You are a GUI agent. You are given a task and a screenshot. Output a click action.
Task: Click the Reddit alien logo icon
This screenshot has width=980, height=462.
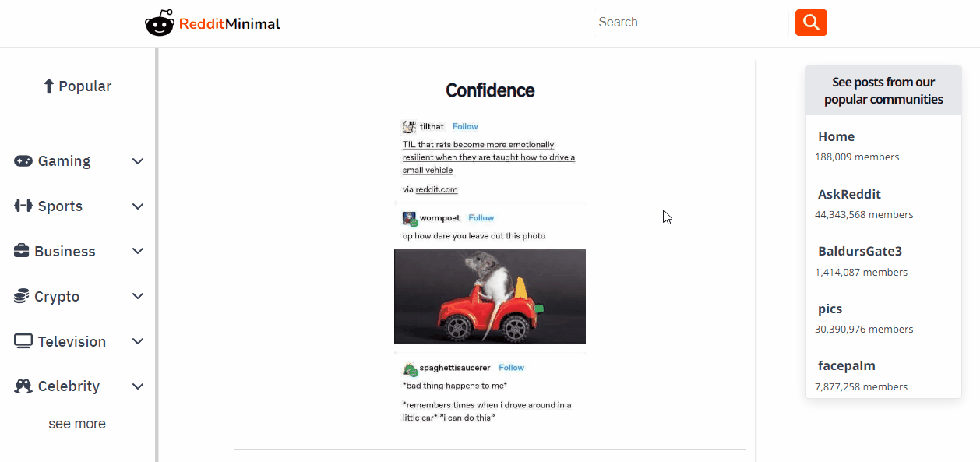point(160,23)
